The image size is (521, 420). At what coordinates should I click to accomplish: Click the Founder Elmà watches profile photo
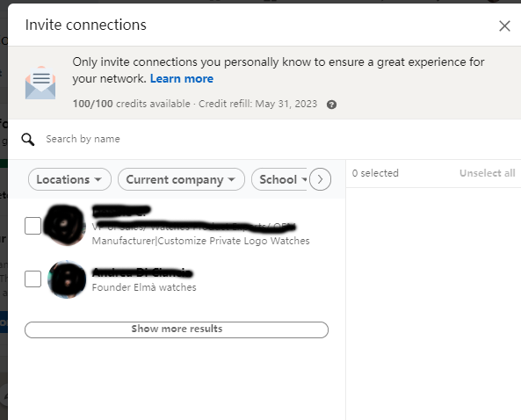(x=67, y=279)
